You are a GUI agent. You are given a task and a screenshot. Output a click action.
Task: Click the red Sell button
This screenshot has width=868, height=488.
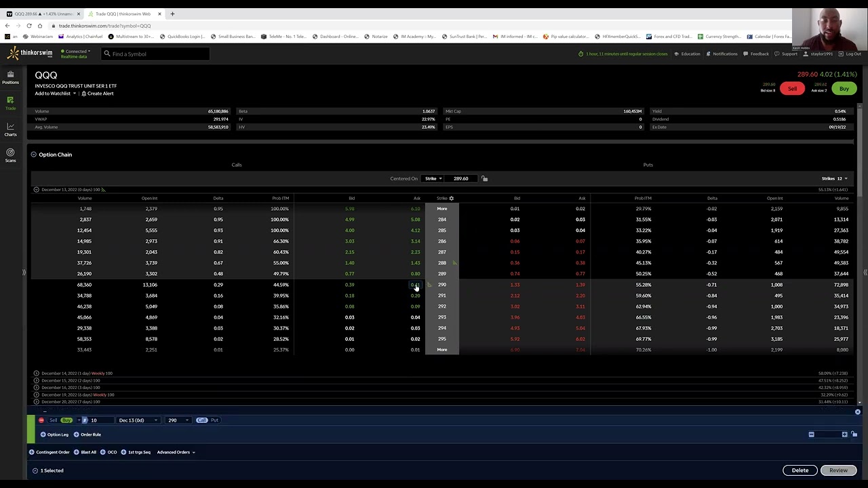(792, 89)
